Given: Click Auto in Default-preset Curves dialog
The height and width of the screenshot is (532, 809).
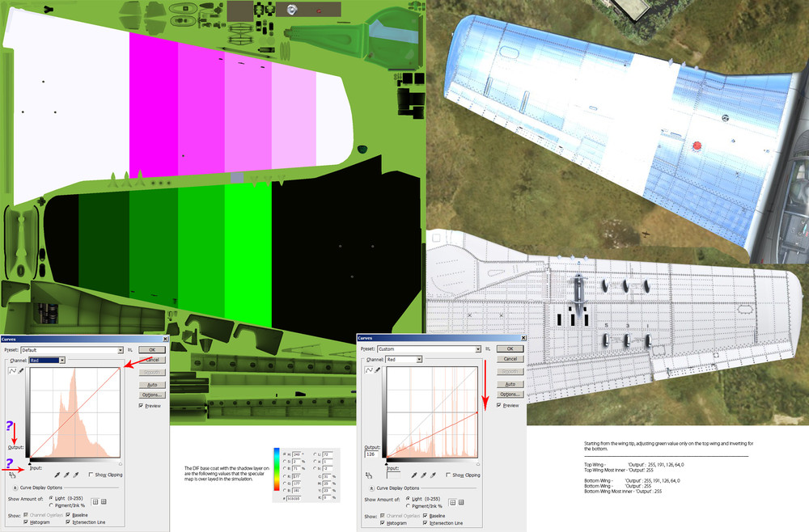Looking at the screenshot, I should (152, 385).
